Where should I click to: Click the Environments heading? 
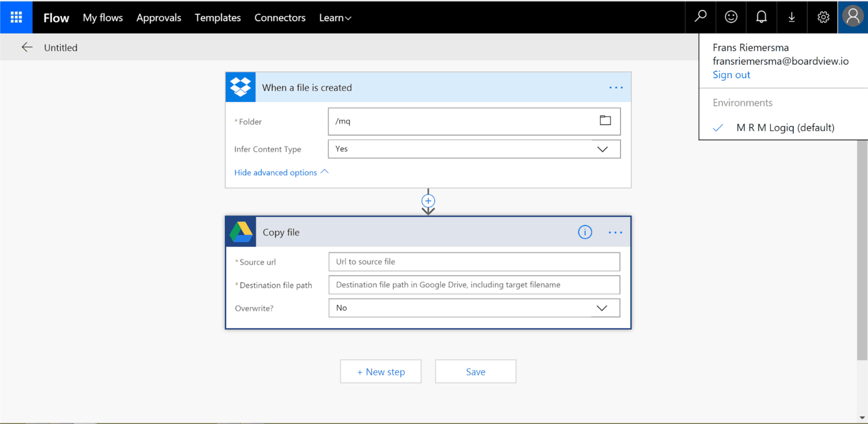(x=743, y=103)
